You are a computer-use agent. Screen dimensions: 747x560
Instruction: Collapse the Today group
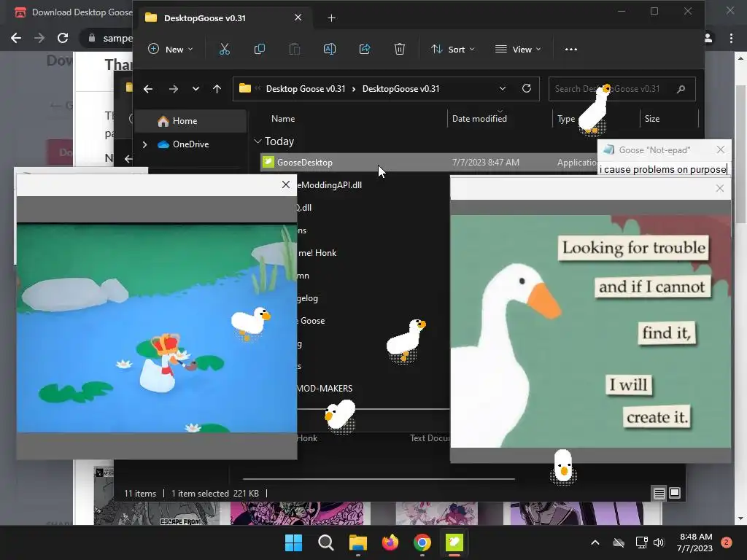coord(258,141)
